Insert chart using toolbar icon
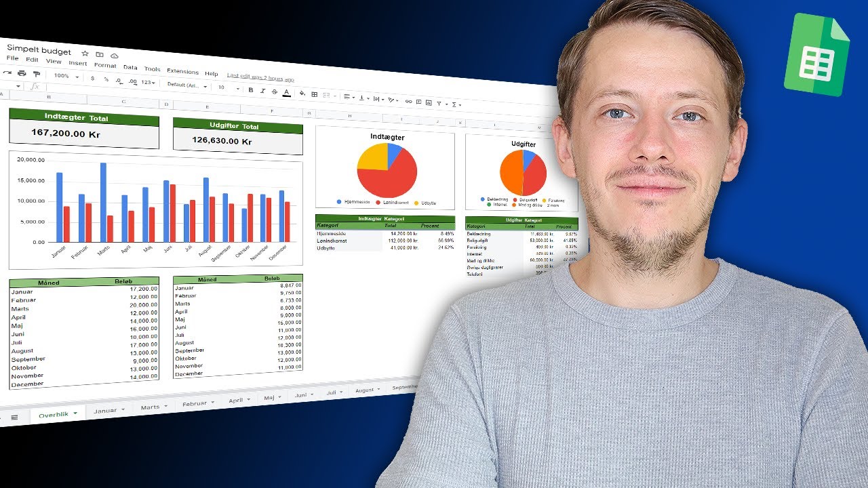868x488 pixels. click(429, 102)
